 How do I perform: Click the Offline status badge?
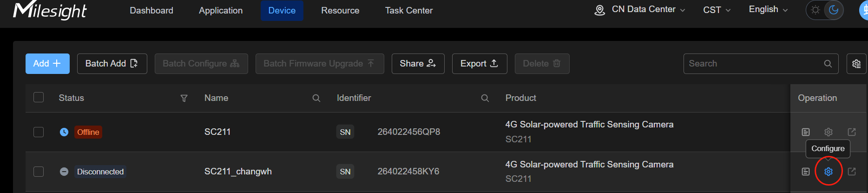pyautogui.click(x=88, y=132)
